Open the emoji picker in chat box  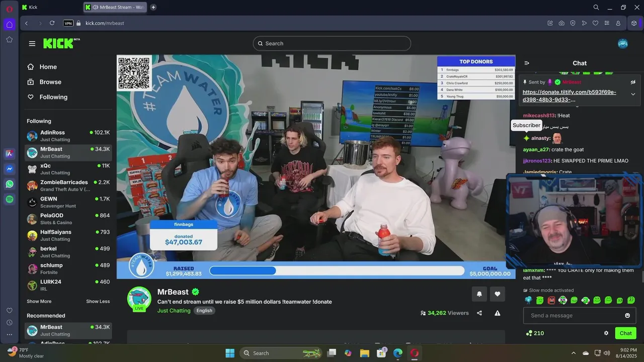627,315
